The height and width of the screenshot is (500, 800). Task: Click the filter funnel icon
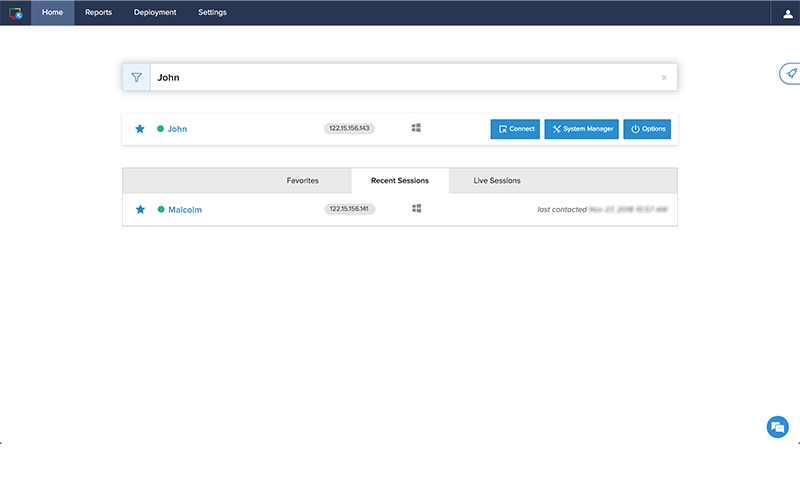137,77
